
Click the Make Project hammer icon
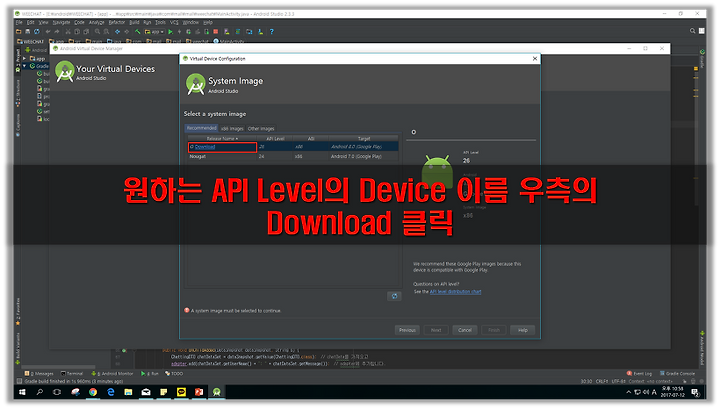(x=137, y=32)
